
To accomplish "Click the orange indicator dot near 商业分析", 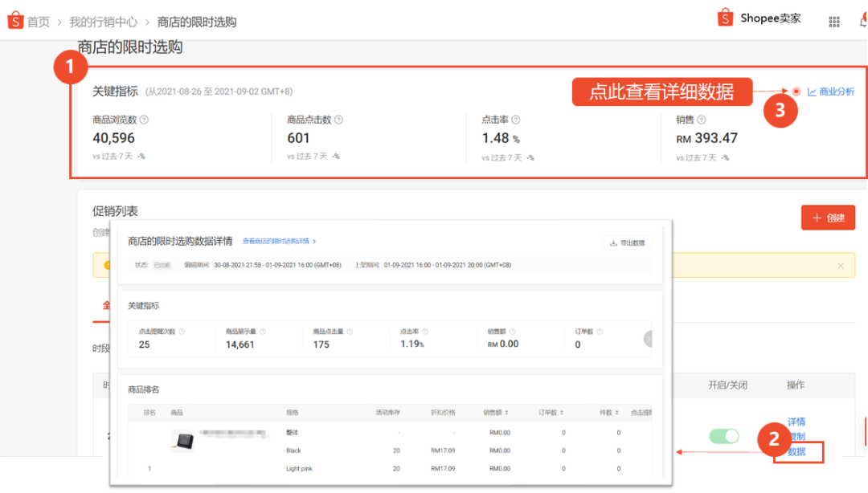I will coord(796,92).
